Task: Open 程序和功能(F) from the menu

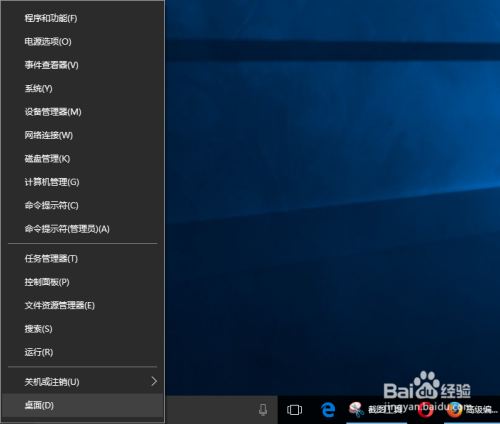Action: 82,18
